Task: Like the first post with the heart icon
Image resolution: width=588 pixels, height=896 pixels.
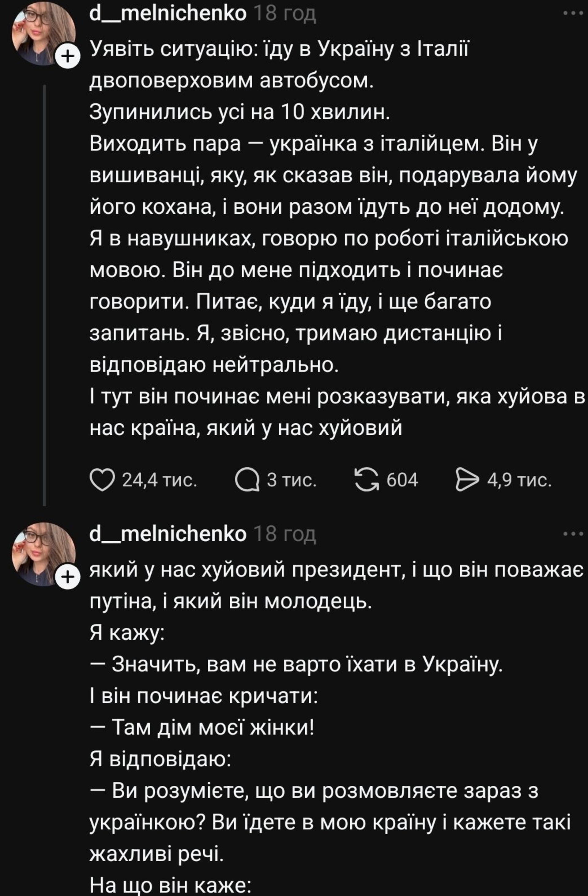Action: [x=102, y=480]
